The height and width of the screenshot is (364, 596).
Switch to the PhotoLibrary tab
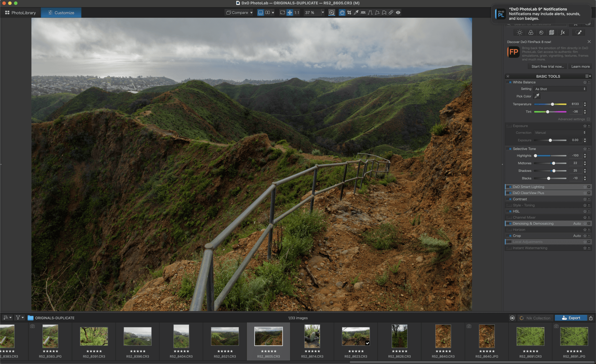pos(20,13)
